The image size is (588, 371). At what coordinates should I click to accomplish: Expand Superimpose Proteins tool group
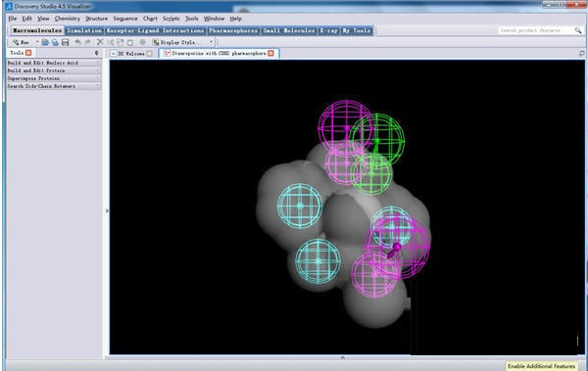(54, 78)
